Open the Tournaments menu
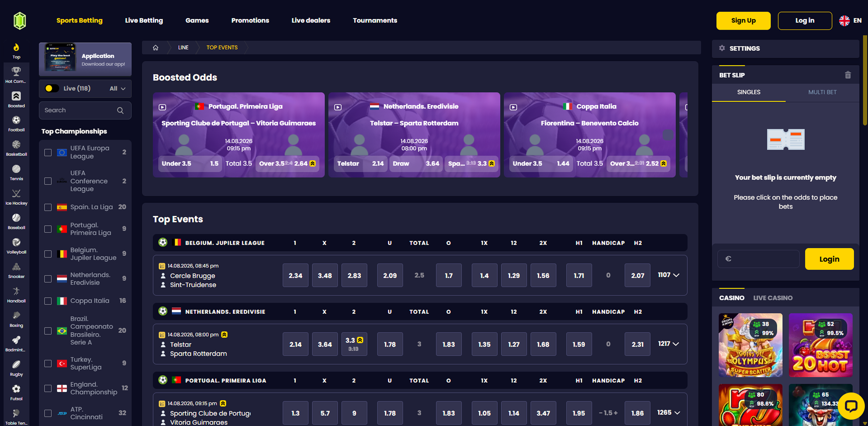This screenshot has height=426, width=868. (x=375, y=21)
